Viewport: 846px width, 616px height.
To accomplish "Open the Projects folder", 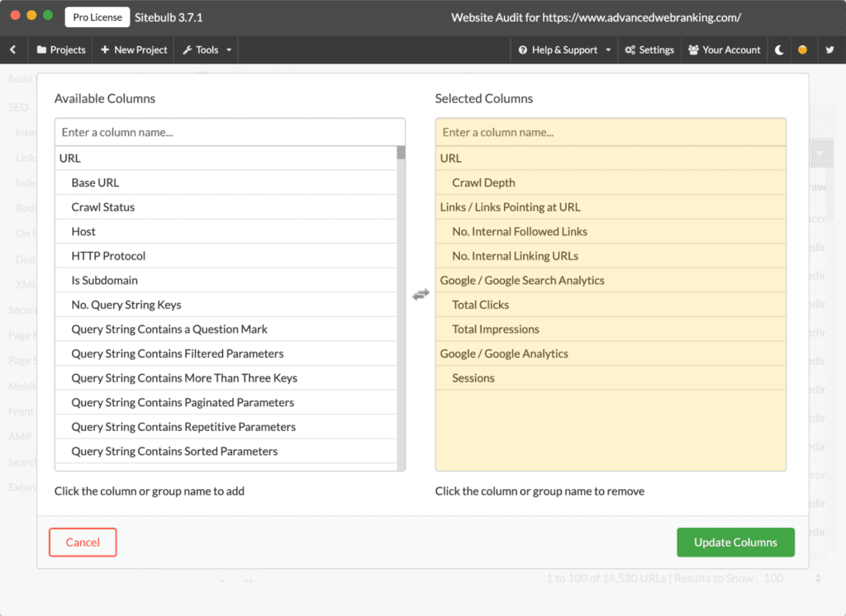I will (61, 50).
